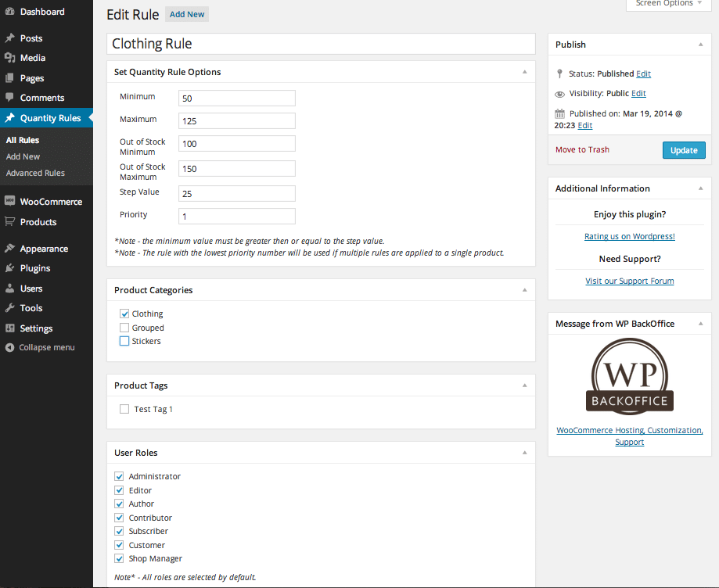The height and width of the screenshot is (588, 719).
Task: Check the Test Tag 1 checkbox
Action: click(x=124, y=409)
